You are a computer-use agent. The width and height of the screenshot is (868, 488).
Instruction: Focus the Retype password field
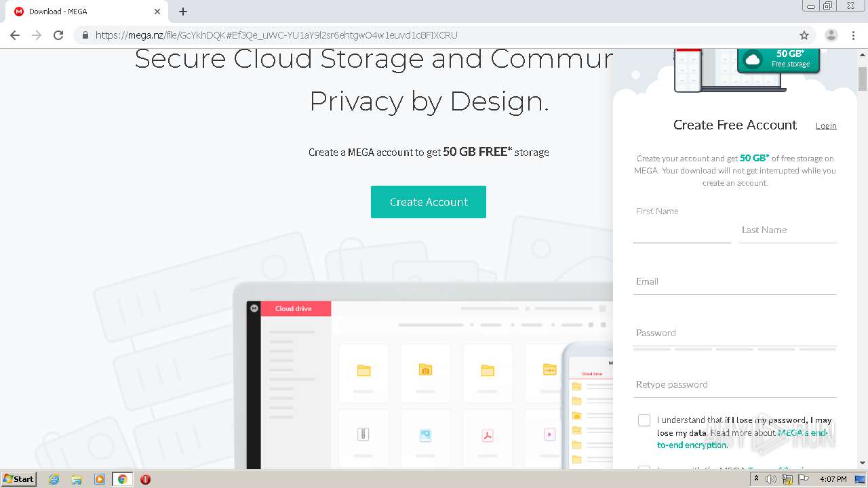735,384
